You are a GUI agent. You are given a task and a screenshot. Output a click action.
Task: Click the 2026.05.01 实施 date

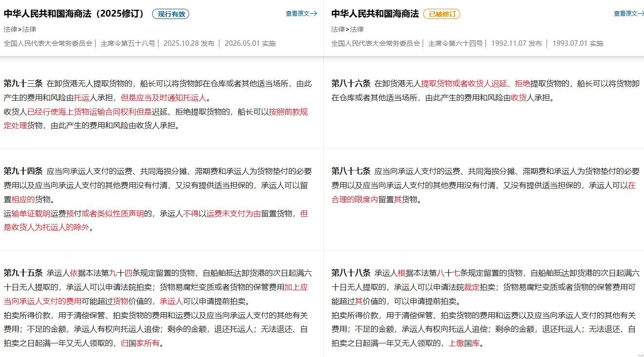click(x=250, y=43)
